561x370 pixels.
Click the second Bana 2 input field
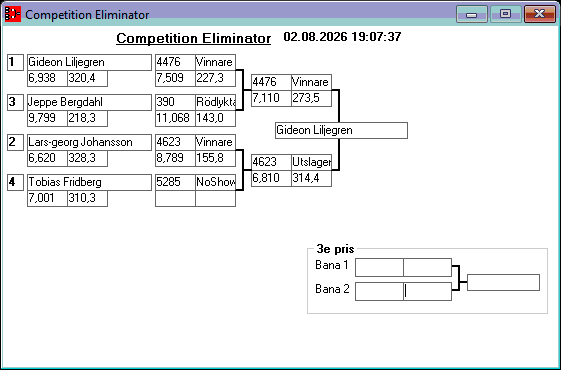[x=427, y=291]
